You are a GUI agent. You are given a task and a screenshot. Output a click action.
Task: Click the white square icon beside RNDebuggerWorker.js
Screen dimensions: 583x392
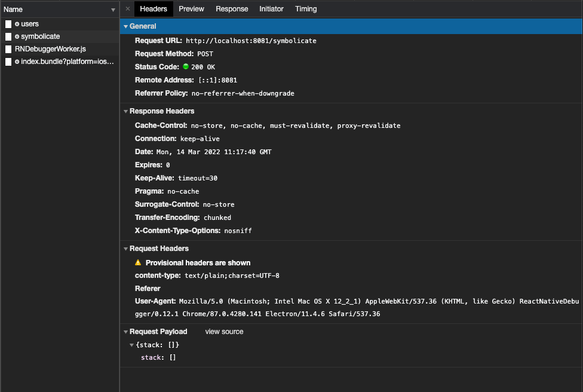point(8,49)
